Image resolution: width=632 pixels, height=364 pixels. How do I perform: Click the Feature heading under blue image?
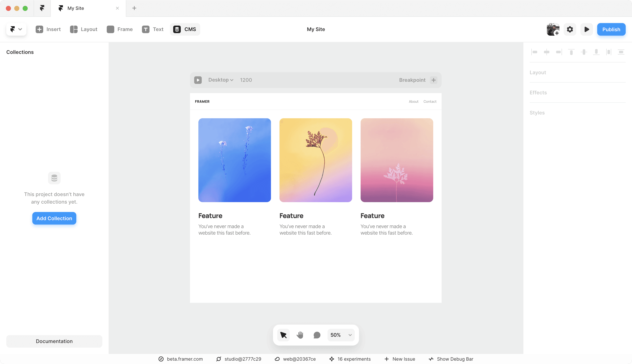[210, 216]
